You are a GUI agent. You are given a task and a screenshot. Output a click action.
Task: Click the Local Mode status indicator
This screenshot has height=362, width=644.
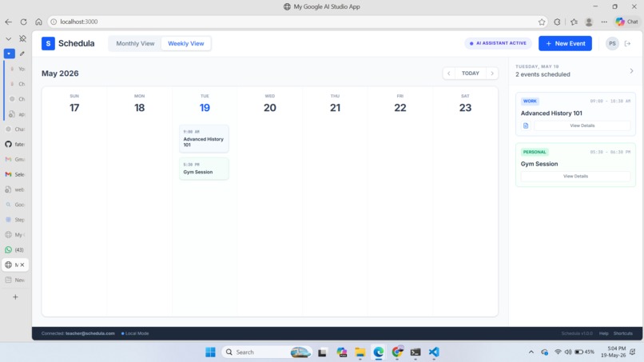pyautogui.click(x=135, y=333)
